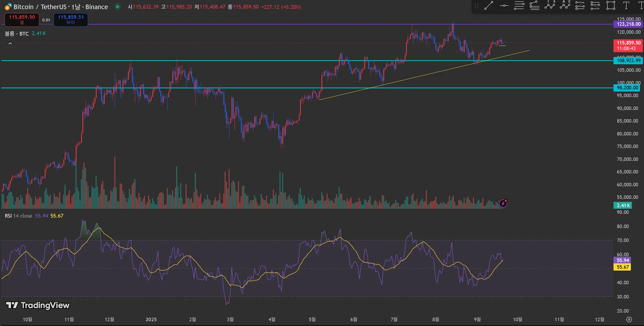The height and width of the screenshot is (326, 644).
Task: Click the RSI value label 55.94 on axis
Action: click(623, 260)
